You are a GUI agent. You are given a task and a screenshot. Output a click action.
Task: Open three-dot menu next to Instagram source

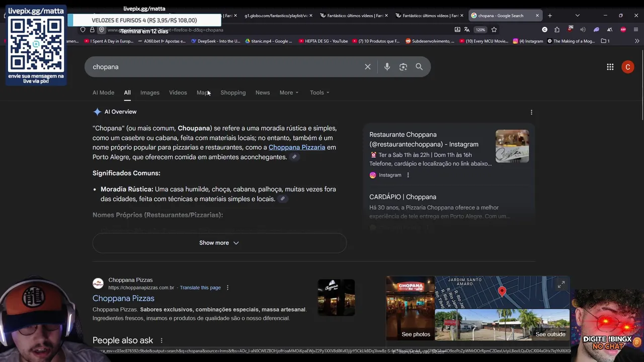coord(408,175)
